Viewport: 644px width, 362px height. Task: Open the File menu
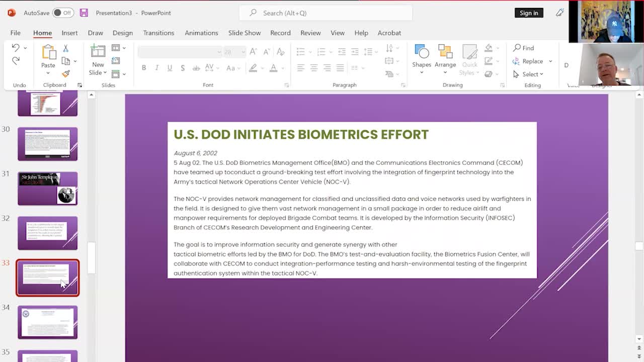pos(16,33)
